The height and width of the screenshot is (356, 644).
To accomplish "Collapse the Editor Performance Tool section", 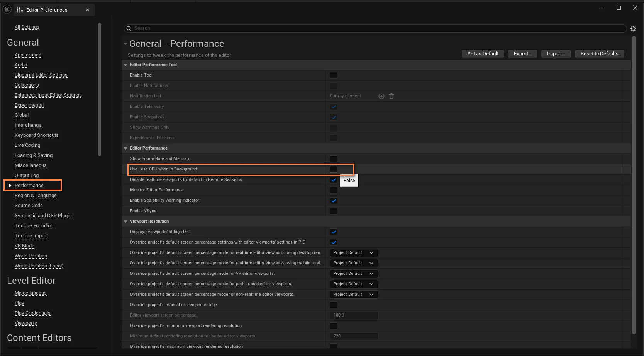I will click(x=125, y=65).
